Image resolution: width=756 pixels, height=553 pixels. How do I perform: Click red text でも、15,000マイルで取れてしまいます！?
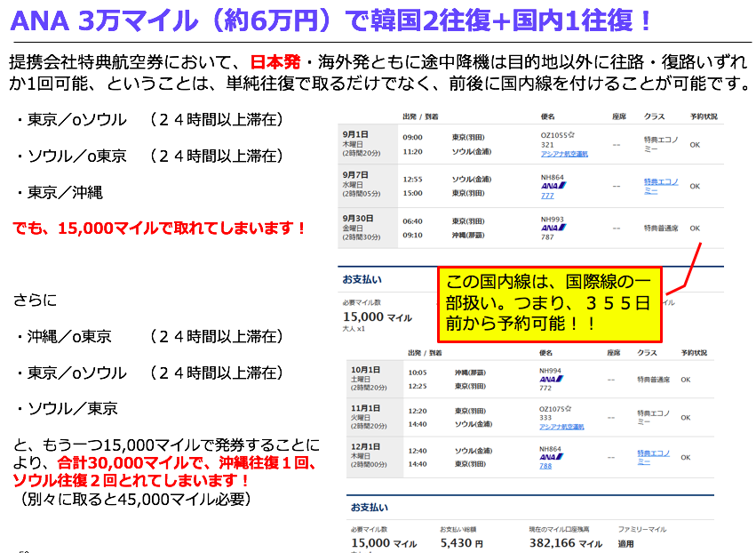click(x=160, y=228)
